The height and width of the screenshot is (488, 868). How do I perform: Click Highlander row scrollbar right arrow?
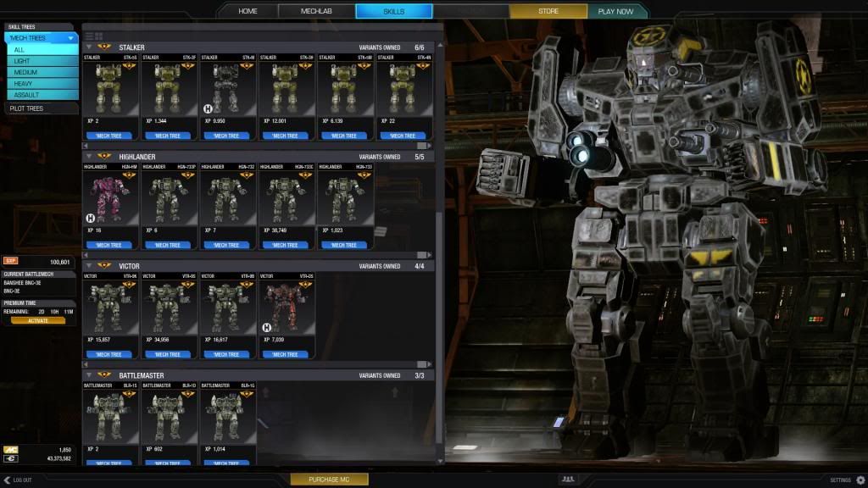[x=429, y=255]
